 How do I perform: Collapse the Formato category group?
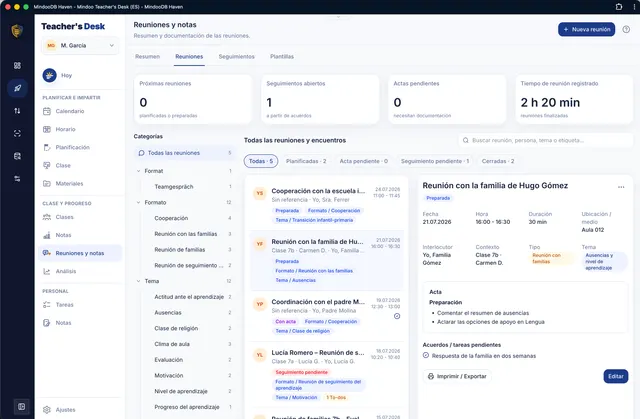[138, 202]
